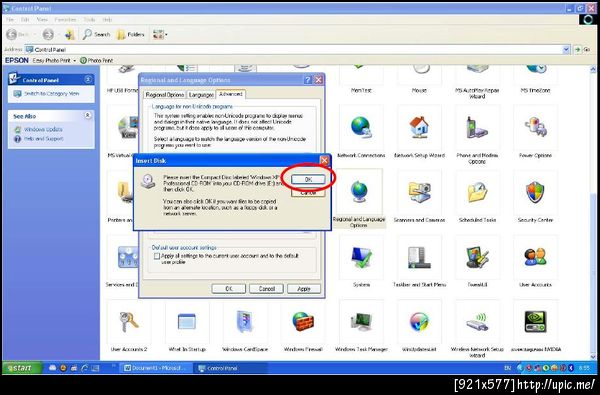Click OK in the Insert Disk dialog
The height and width of the screenshot is (395, 600).
(x=308, y=180)
